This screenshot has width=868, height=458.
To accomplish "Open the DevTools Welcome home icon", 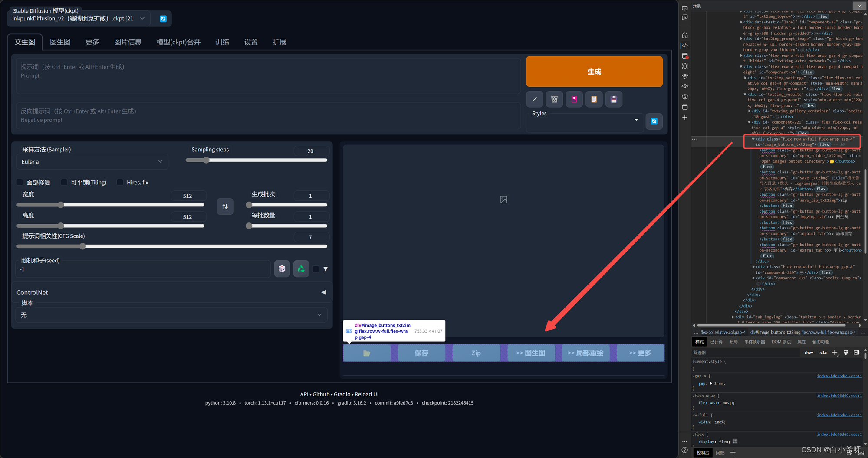I will tap(685, 35).
